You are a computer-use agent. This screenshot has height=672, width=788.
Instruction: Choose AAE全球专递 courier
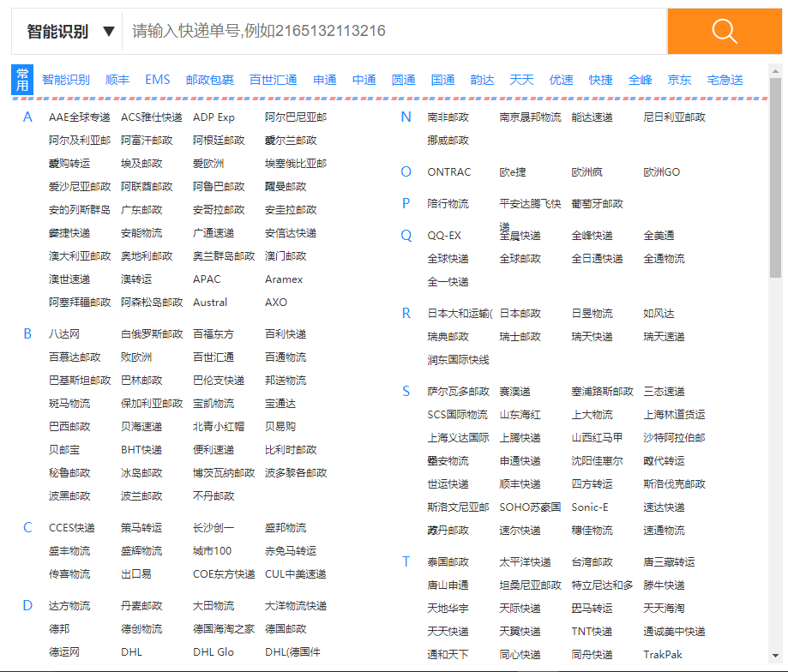(x=80, y=117)
